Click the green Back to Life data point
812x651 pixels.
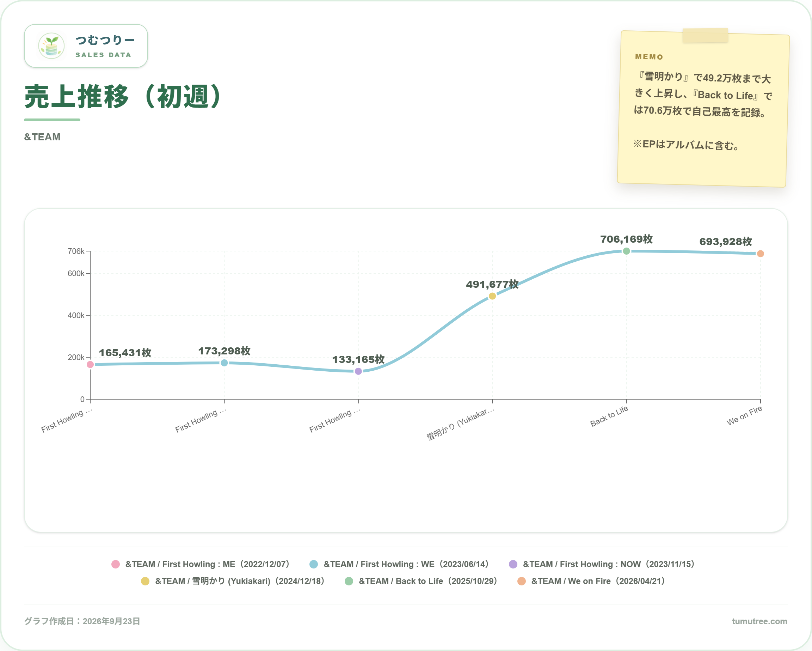(x=626, y=251)
